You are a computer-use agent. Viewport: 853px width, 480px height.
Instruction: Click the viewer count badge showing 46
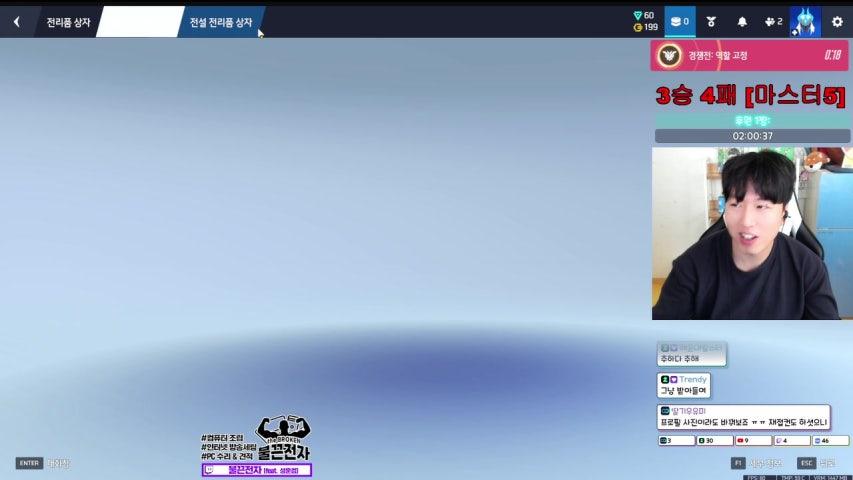(x=831, y=440)
